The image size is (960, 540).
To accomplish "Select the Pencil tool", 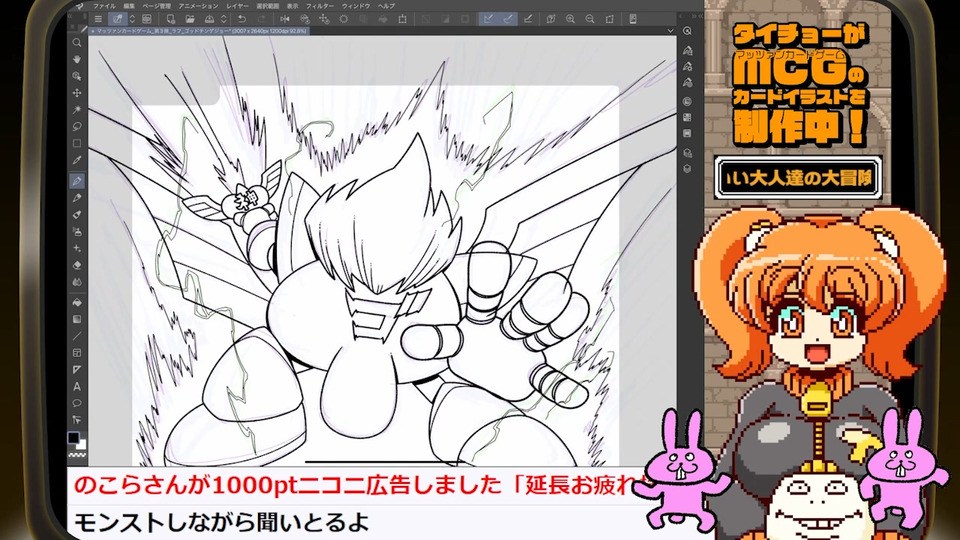I will pyautogui.click(x=77, y=198).
